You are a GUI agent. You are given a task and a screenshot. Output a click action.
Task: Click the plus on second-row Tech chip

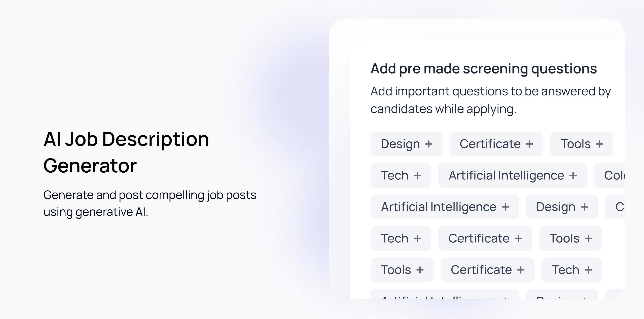418,176
